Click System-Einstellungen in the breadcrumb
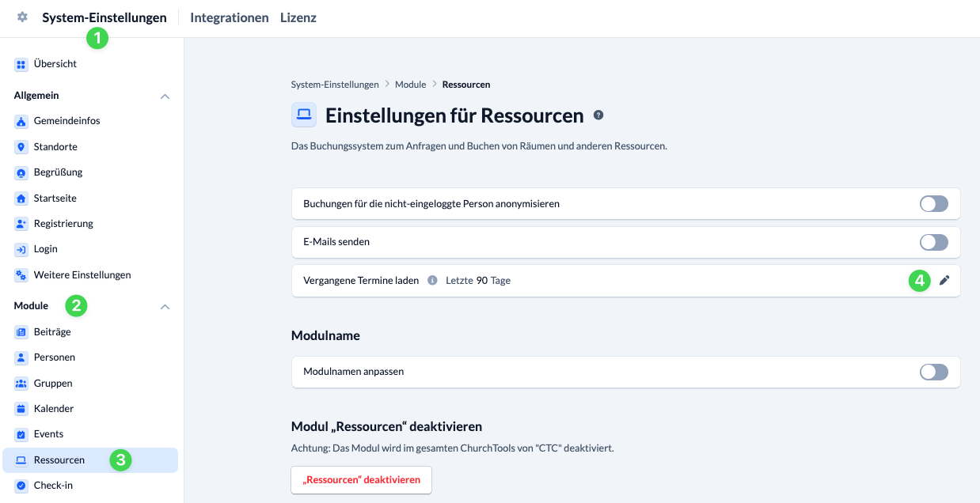 pos(335,85)
